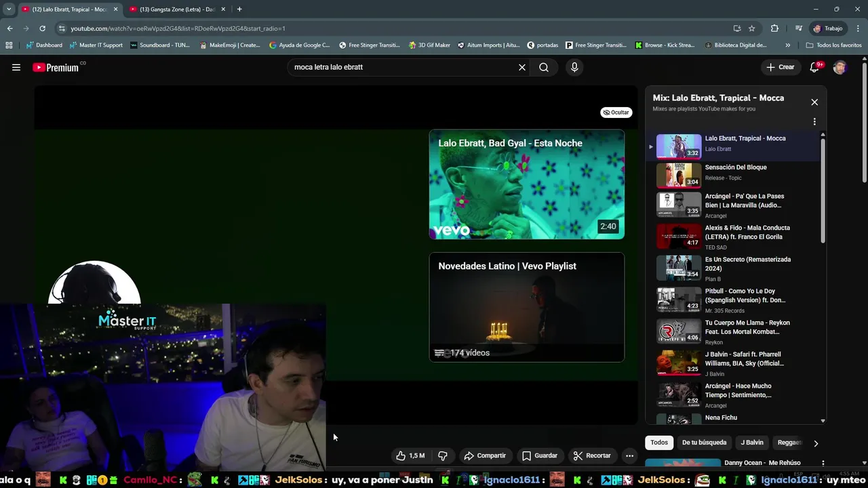Show next filter chips arrow

click(816, 443)
